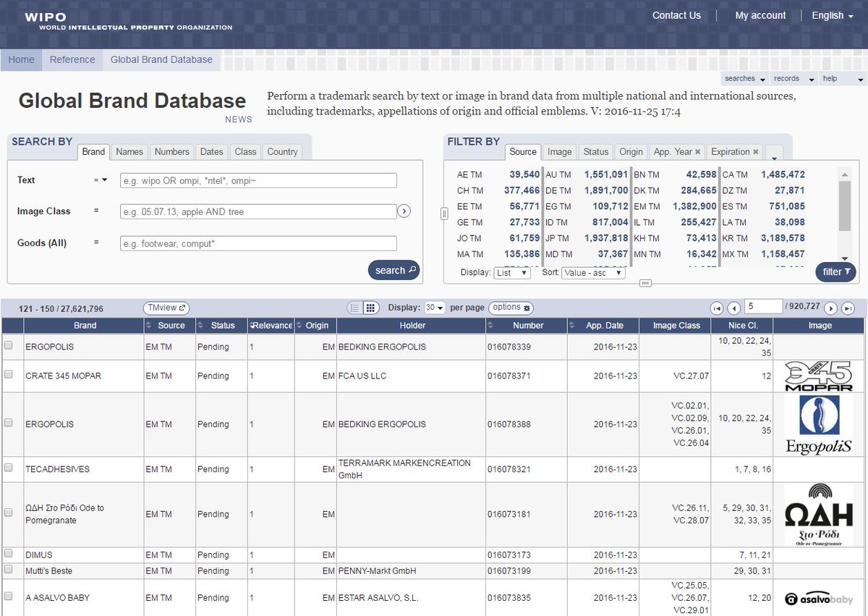Sort by the Holder column header
This screenshot has height=616, width=868.
click(x=412, y=326)
